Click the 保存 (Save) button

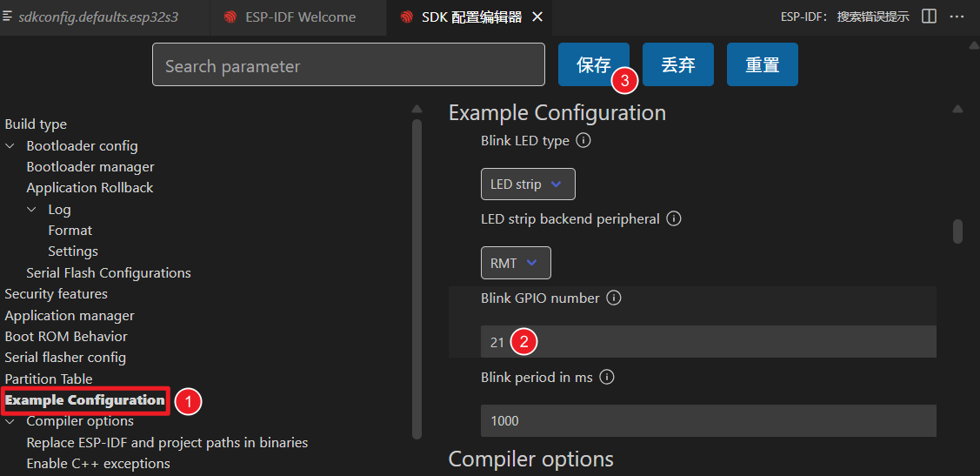593,65
